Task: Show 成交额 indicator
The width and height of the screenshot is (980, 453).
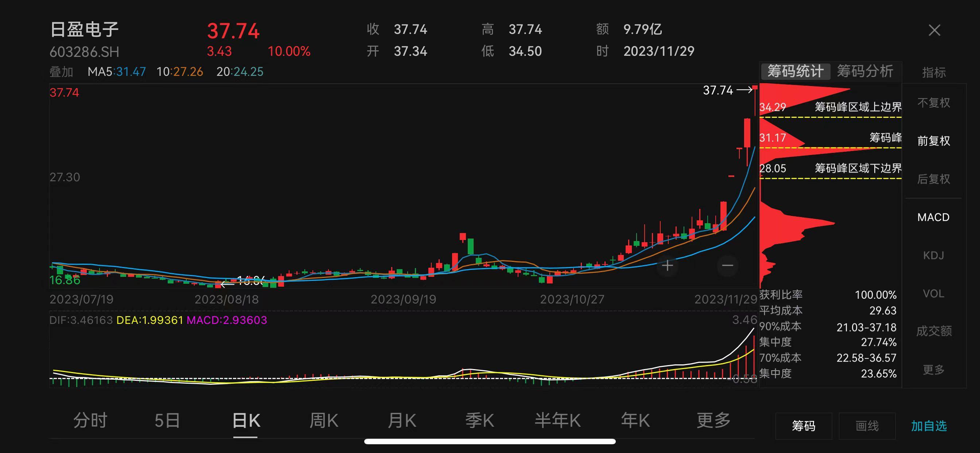Action: point(934,331)
